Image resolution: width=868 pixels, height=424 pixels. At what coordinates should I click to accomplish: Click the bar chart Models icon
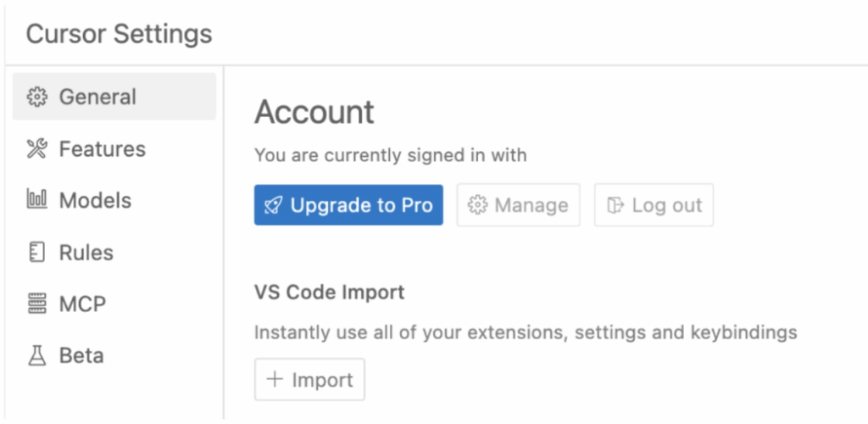click(36, 200)
